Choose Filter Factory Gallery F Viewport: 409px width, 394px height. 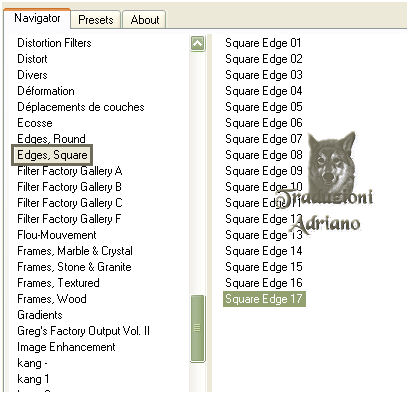tap(69, 219)
